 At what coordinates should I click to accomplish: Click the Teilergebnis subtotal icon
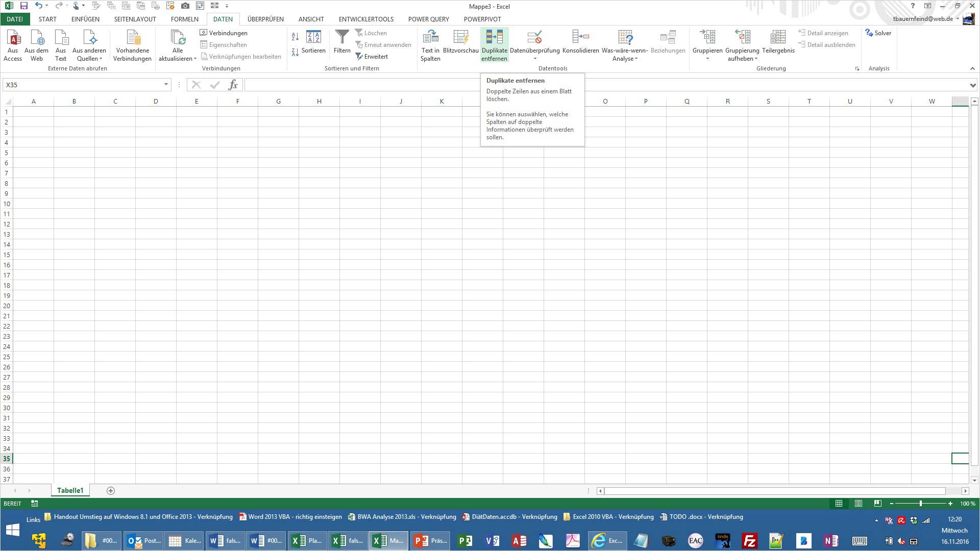(778, 42)
